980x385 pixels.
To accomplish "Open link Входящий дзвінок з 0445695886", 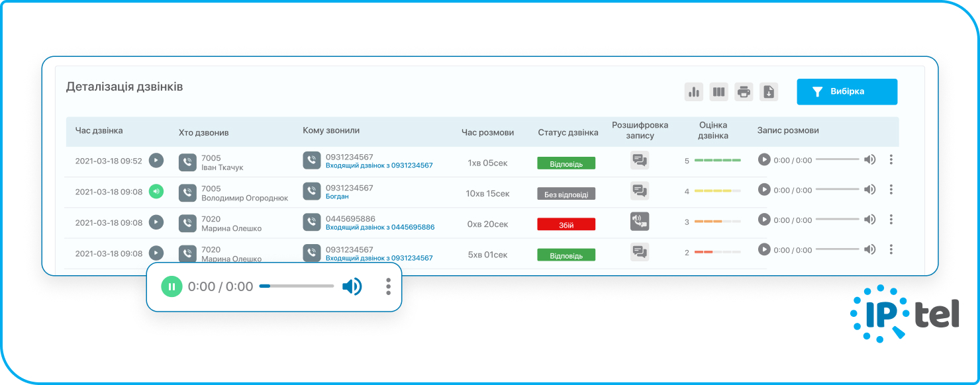I will (x=379, y=228).
